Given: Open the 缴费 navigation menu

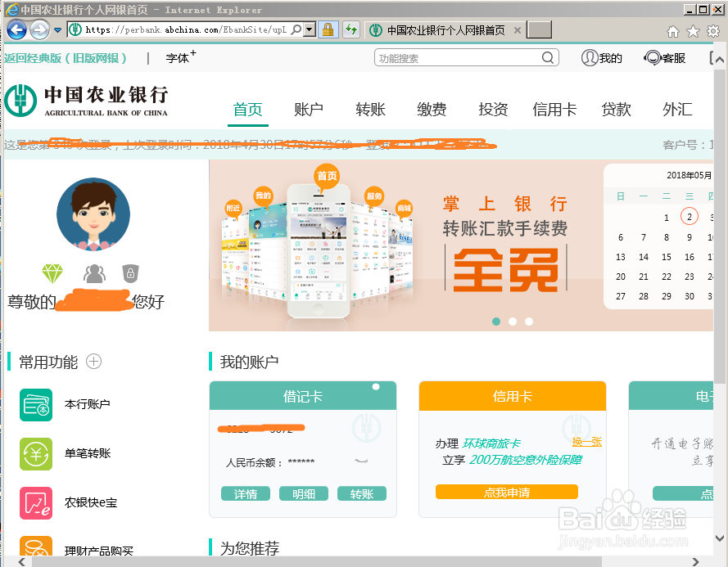Looking at the screenshot, I should point(432,110).
